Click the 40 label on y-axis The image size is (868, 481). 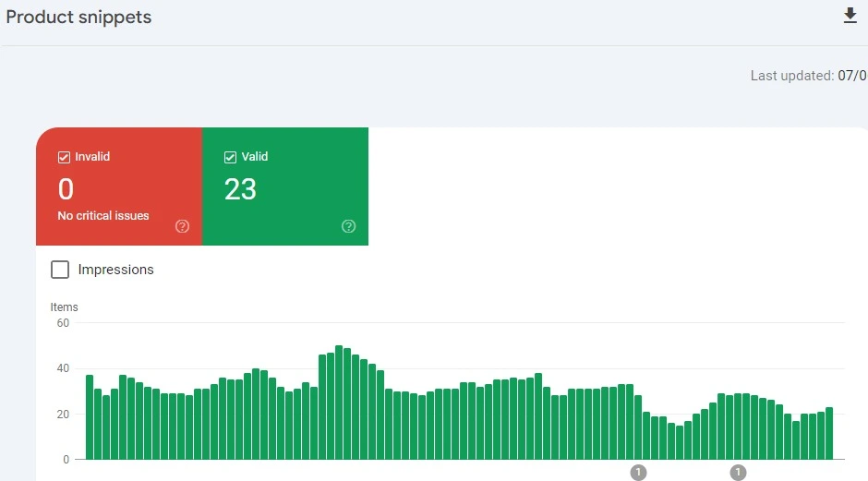(x=63, y=368)
